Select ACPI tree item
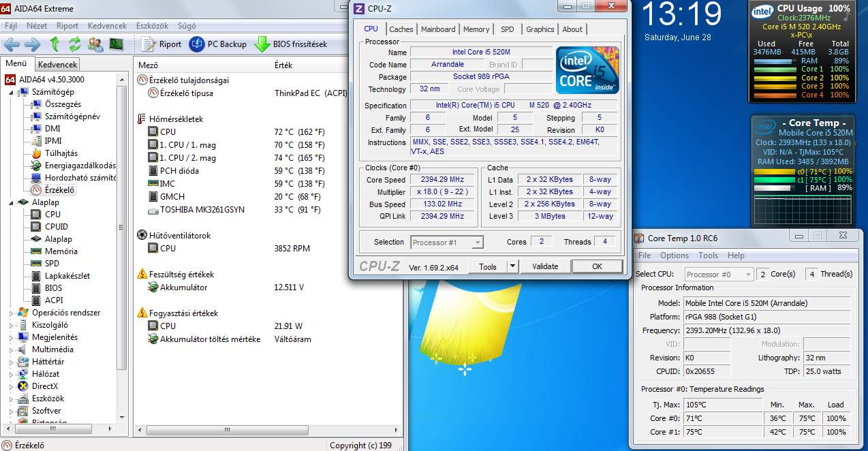Screen dimensions: 868x451 [54, 300]
